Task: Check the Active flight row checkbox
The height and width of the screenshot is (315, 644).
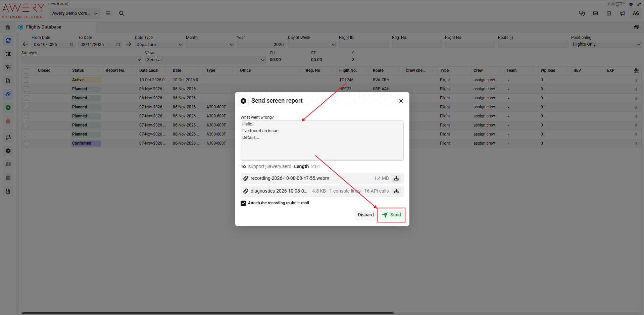Action: pyautogui.click(x=27, y=80)
